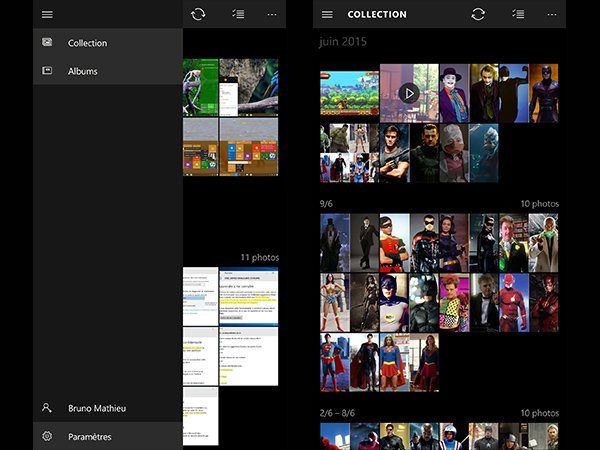The image size is (600, 450).
Task: Click the COLLECTION title text
Action: click(x=377, y=15)
